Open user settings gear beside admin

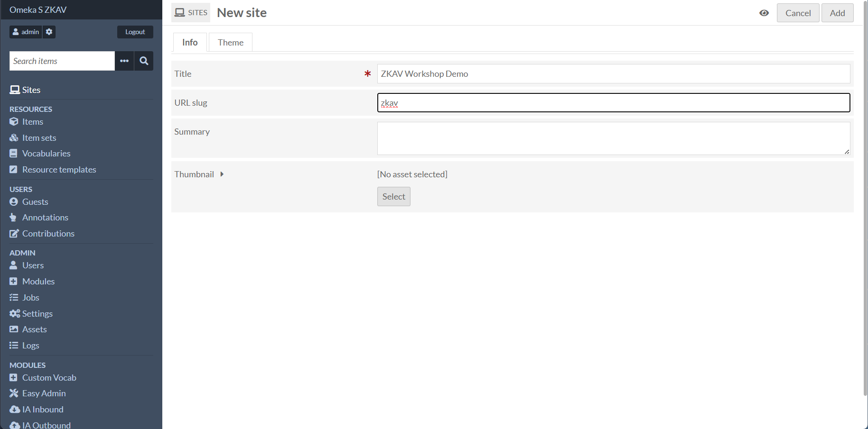click(x=49, y=32)
